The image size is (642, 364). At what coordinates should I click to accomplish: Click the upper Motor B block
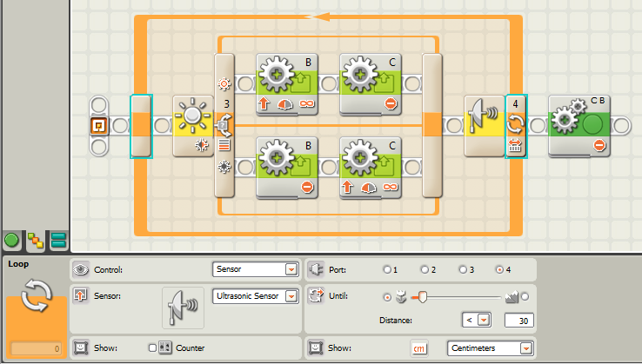284,83
